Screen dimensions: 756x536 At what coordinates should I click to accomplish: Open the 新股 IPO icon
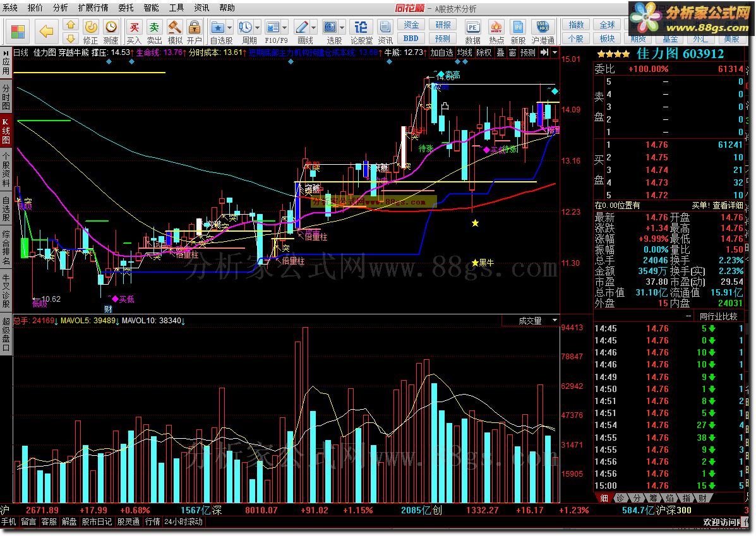pyautogui.click(x=518, y=27)
